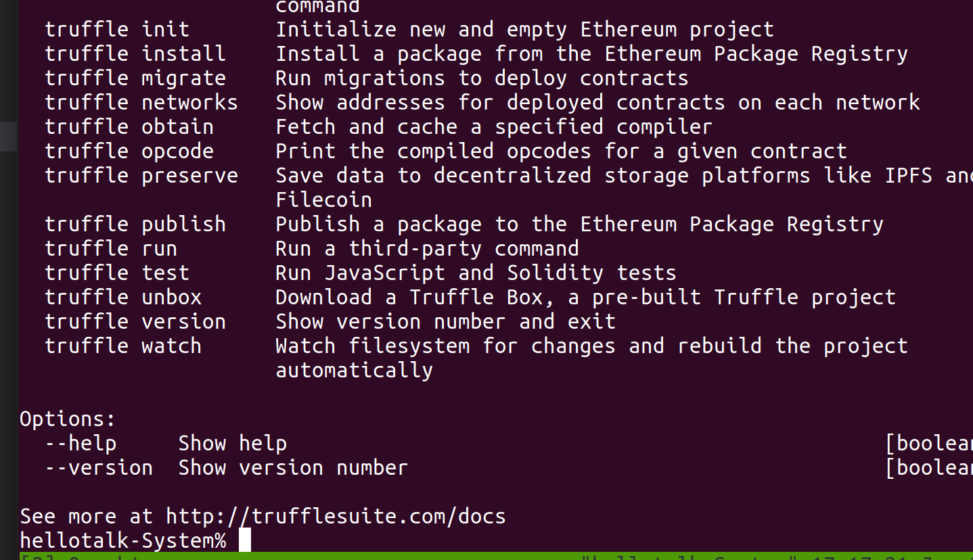Open the trufflesuite.com/docs link
This screenshot has height=560, width=973.
point(336,517)
